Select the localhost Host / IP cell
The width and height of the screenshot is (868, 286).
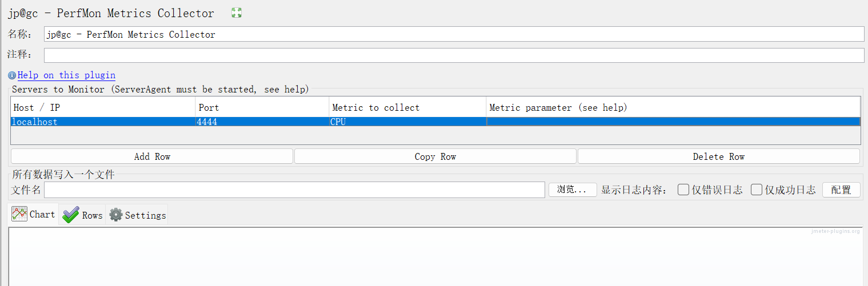(103, 122)
